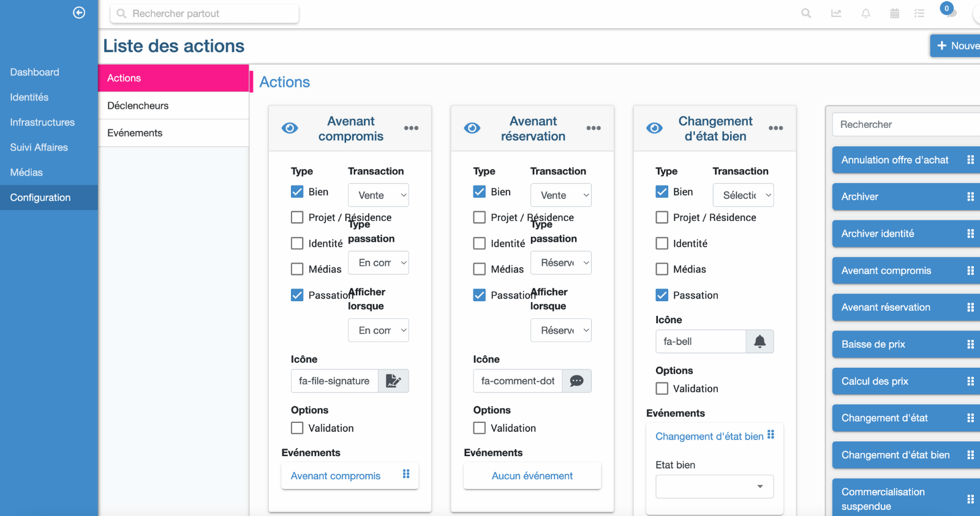The width and height of the screenshot is (980, 516).
Task: Focus the Rechercher field in actions list
Action: 907,124
